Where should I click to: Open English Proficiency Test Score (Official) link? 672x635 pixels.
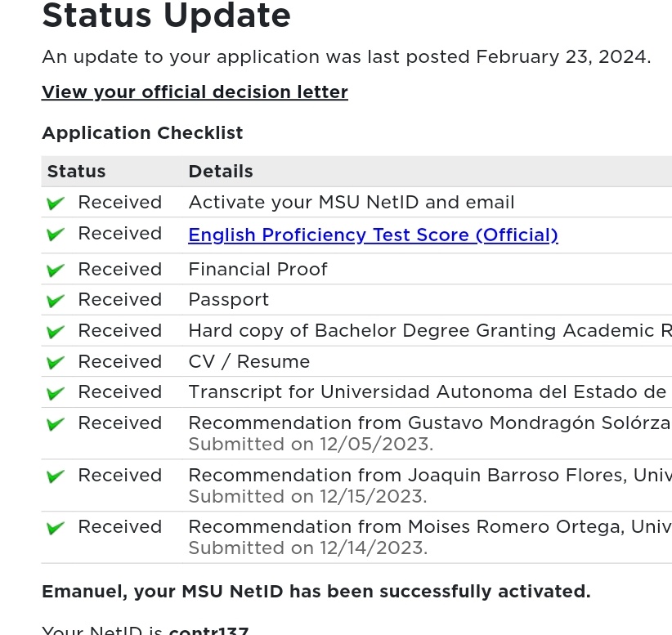coord(373,235)
